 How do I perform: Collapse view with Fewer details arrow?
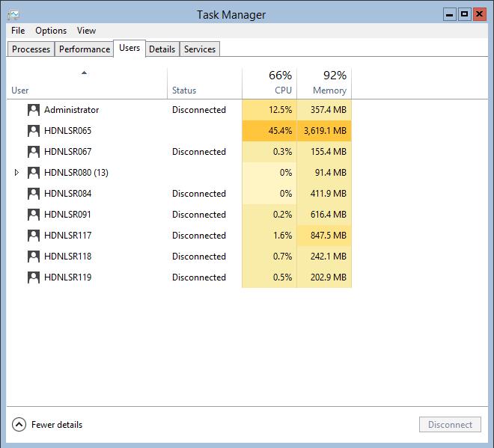(x=19, y=425)
